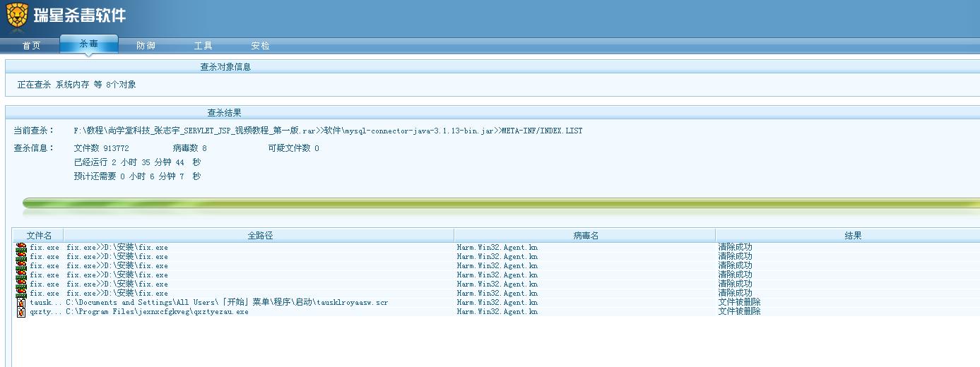Click the 查杀对象信息 section header

(x=225, y=67)
